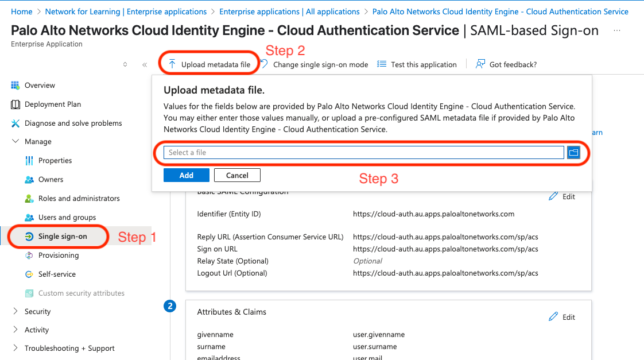Image resolution: width=644 pixels, height=360 pixels.
Task: Click the Got feedback person icon
Action: pos(480,64)
